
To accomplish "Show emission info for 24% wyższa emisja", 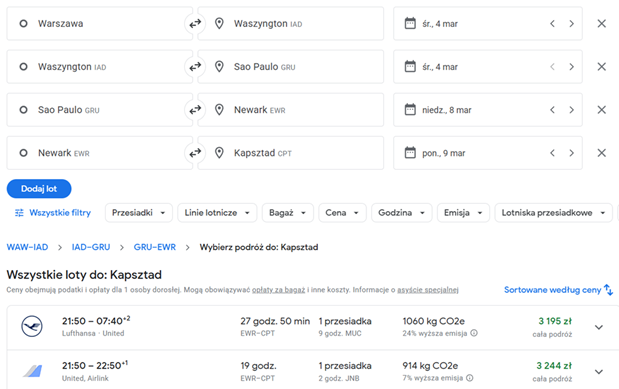I will pyautogui.click(x=474, y=333).
